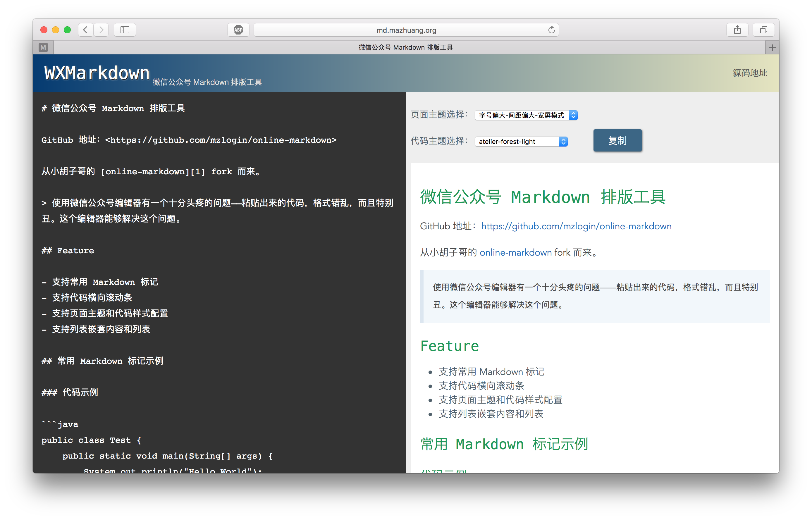Navigate forward with the forward arrow
The image size is (812, 520).
(101, 30)
